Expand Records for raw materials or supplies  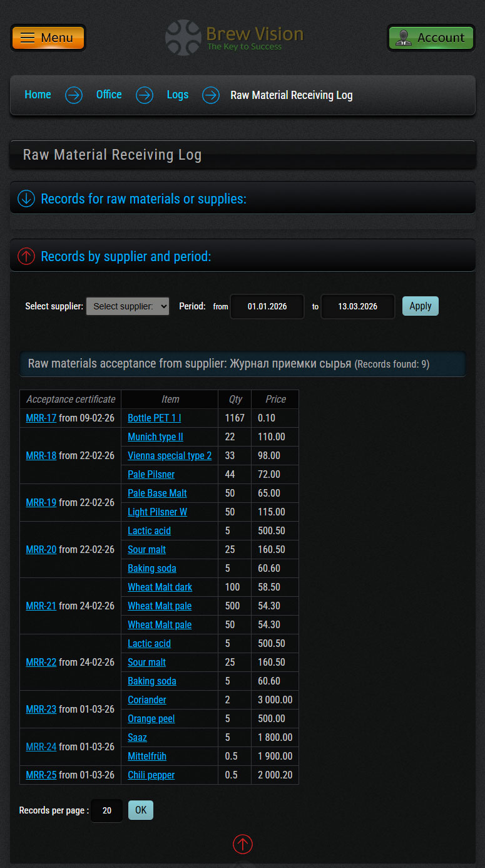coord(26,199)
